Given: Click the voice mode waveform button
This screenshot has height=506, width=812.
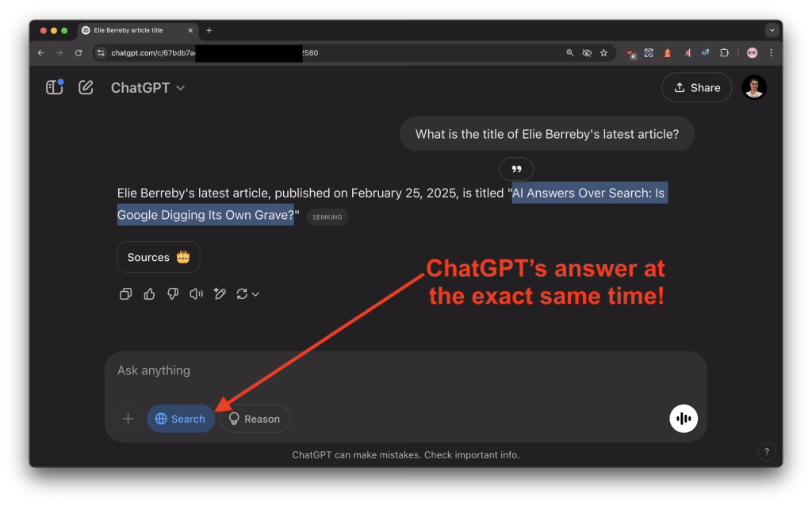Looking at the screenshot, I should 683,419.
